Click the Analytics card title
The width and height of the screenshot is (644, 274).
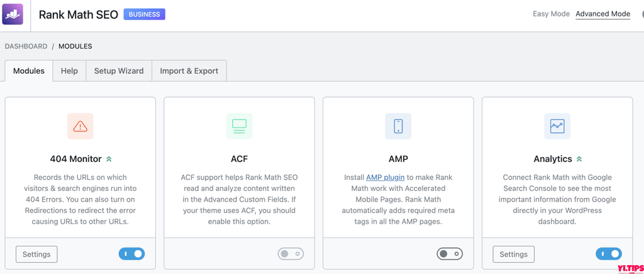click(552, 159)
